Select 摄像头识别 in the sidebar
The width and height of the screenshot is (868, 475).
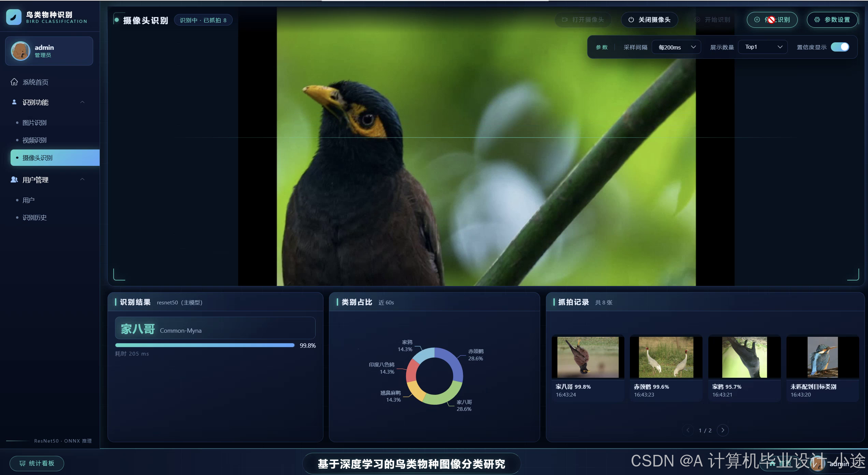click(55, 158)
